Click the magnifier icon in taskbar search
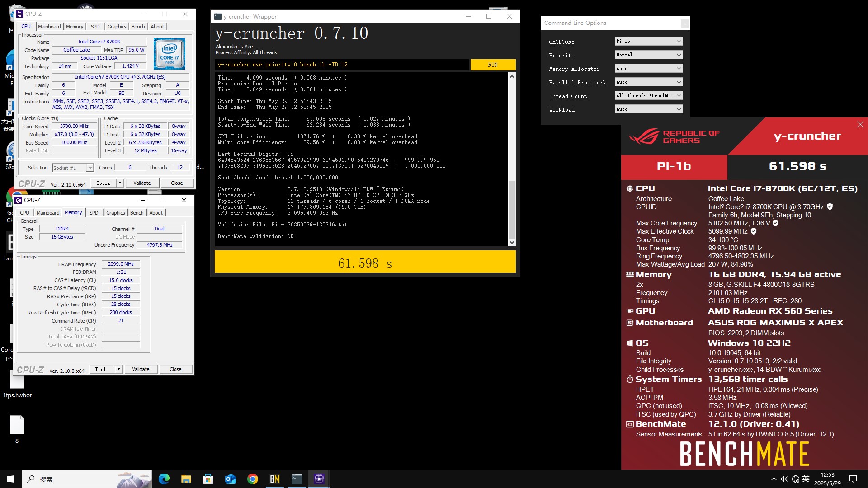868x488 pixels. click(x=31, y=479)
